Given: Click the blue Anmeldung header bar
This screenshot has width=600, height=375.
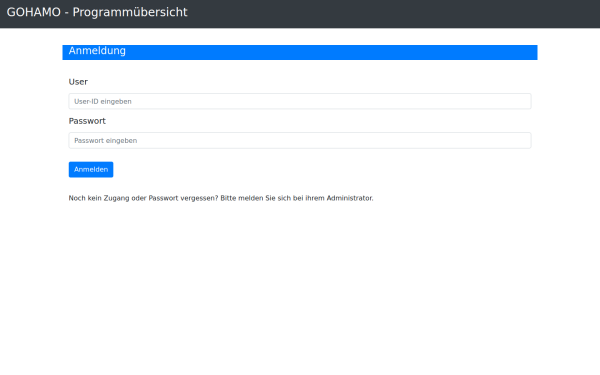Looking at the screenshot, I should coord(300,52).
